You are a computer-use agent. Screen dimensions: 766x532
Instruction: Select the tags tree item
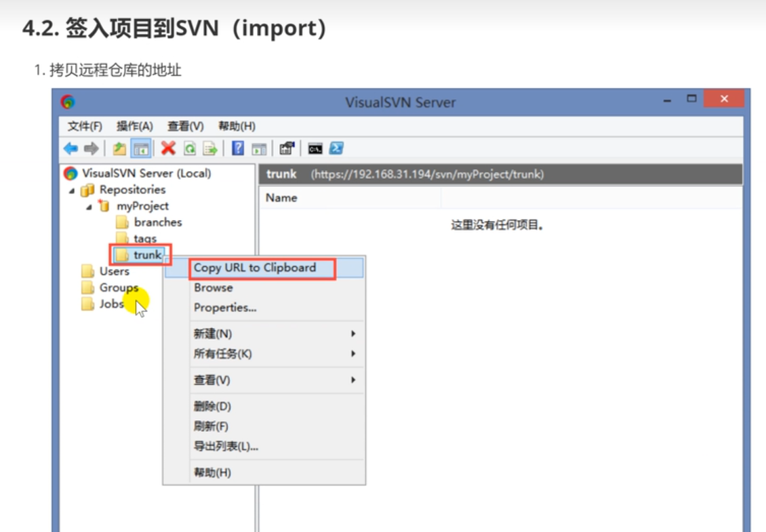click(x=145, y=239)
